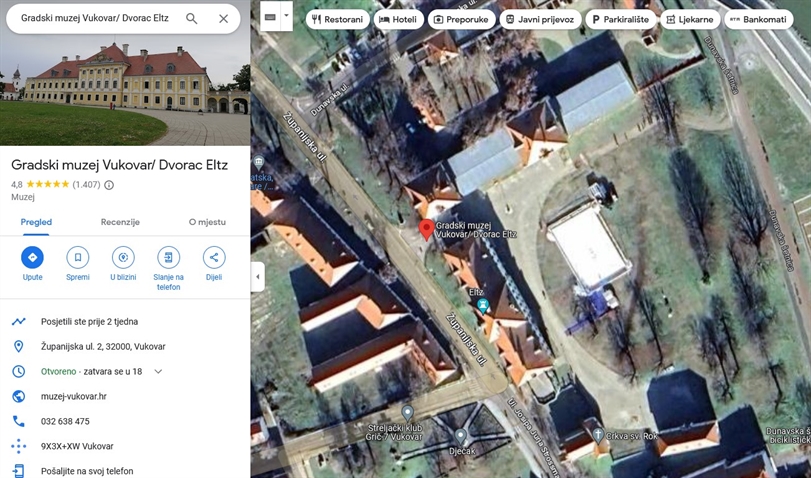Filter by Javni prijevoz chip
Image resolution: width=811 pixels, height=478 pixels.
click(540, 20)
